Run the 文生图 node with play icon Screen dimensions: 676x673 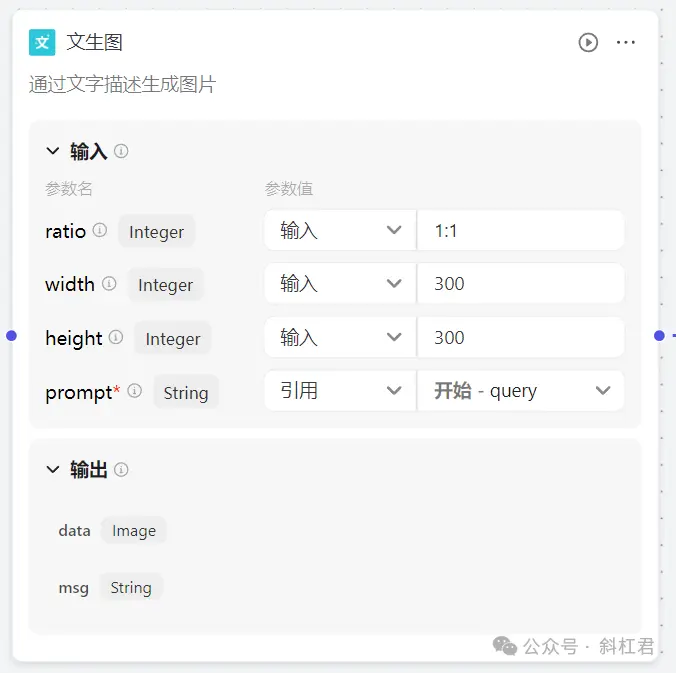[588, 42]
